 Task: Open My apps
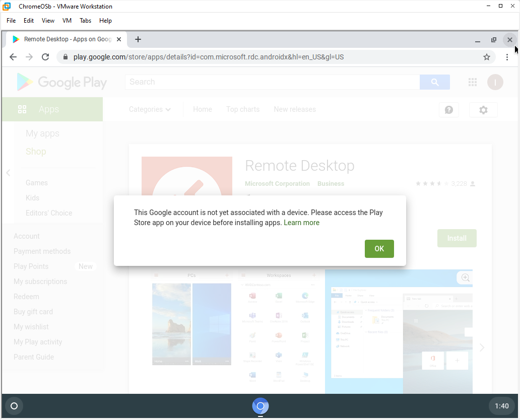[x=42, y=133]
